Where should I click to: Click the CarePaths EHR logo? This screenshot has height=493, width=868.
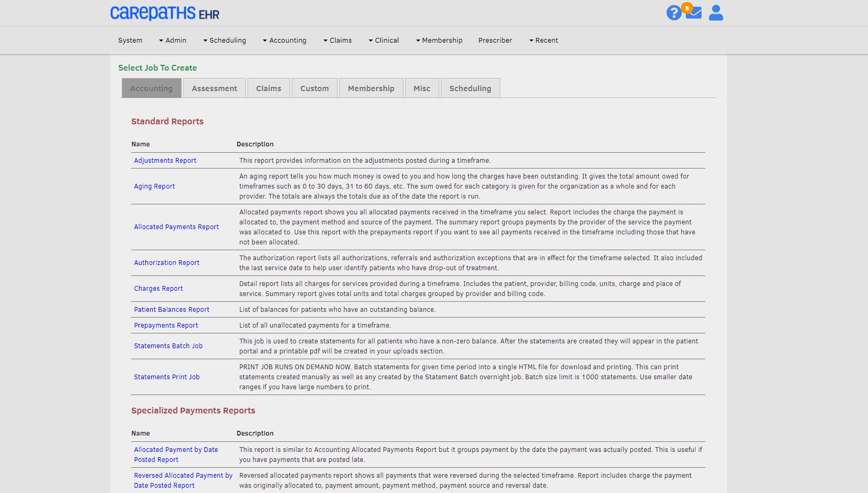point(164,13)
